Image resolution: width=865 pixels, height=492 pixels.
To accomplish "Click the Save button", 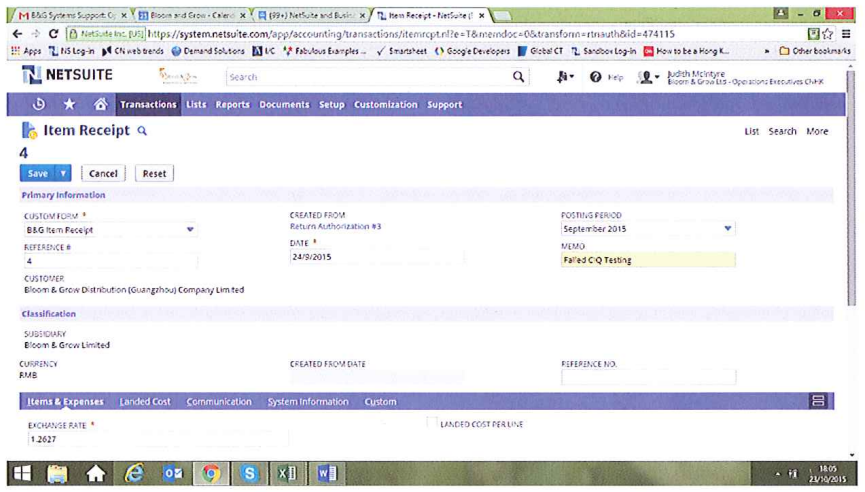I will (38, 173).
